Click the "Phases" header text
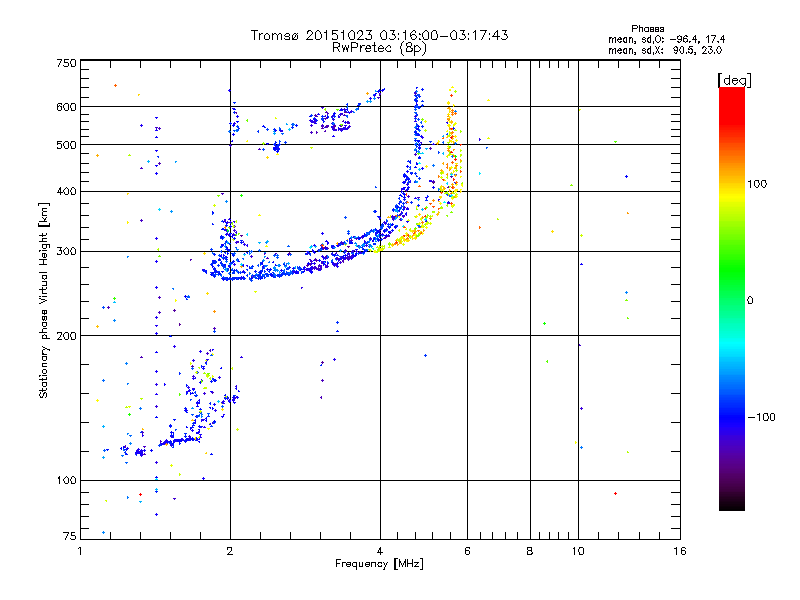 click(647, 29)
